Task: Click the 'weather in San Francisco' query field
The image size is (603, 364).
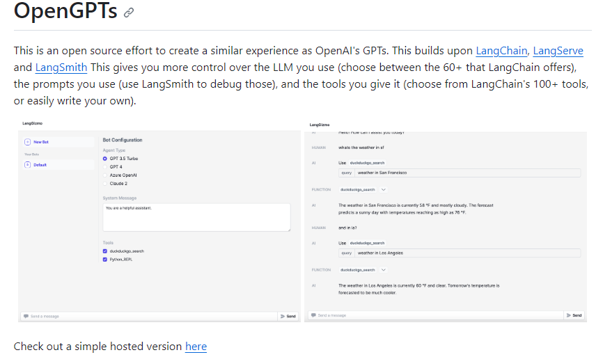Action: coord(467,173)
